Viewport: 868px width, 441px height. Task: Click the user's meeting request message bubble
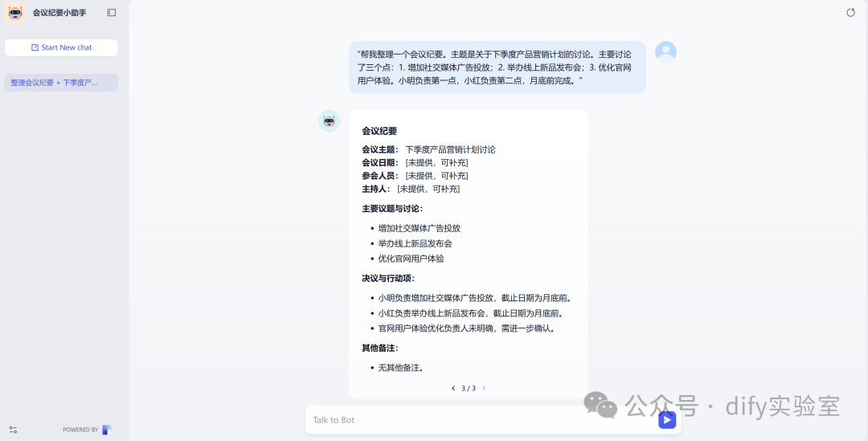(497, 67)
